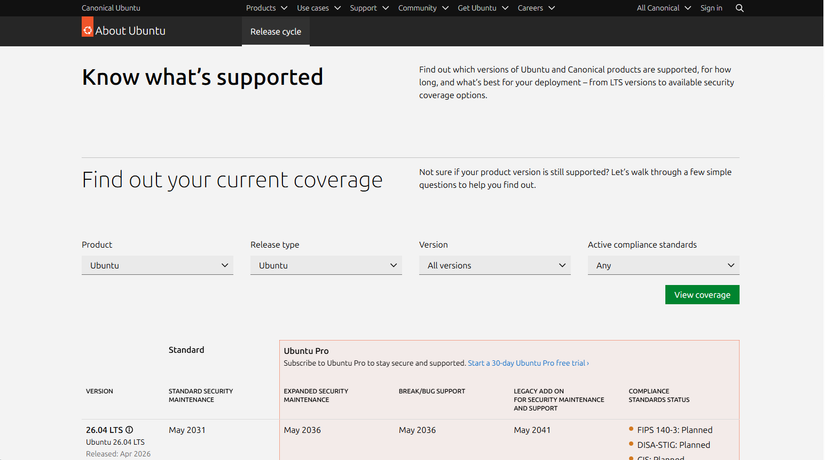
Task: Click the Version column header
Action: coord(99,391)
